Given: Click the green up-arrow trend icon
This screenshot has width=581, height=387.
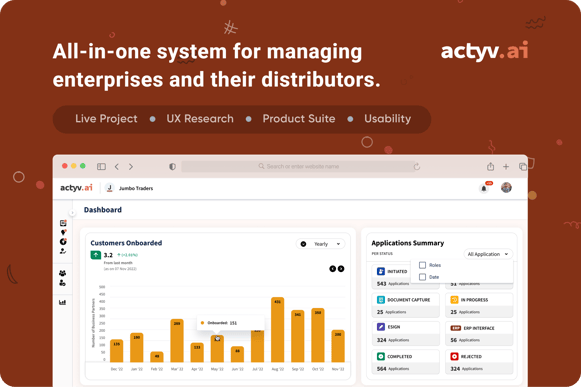Looking at the screenshot, I should pos(96,255).
